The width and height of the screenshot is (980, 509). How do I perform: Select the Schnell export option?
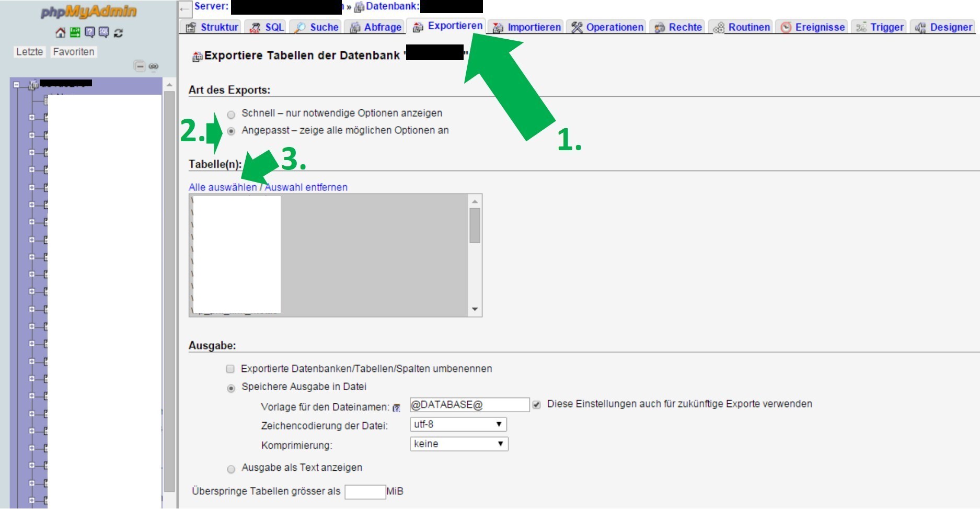tap(231, 114)
